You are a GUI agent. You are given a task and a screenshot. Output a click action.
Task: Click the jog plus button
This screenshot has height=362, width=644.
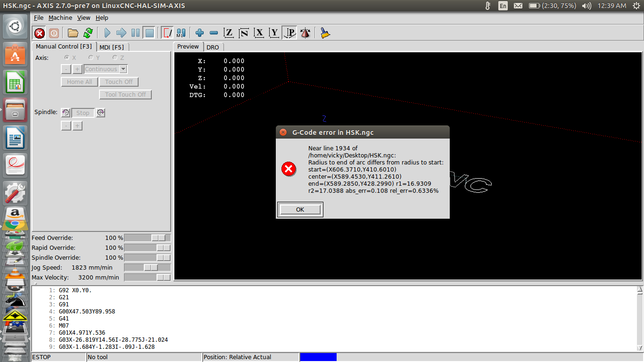pyautogui.click(x=77, y=69)
